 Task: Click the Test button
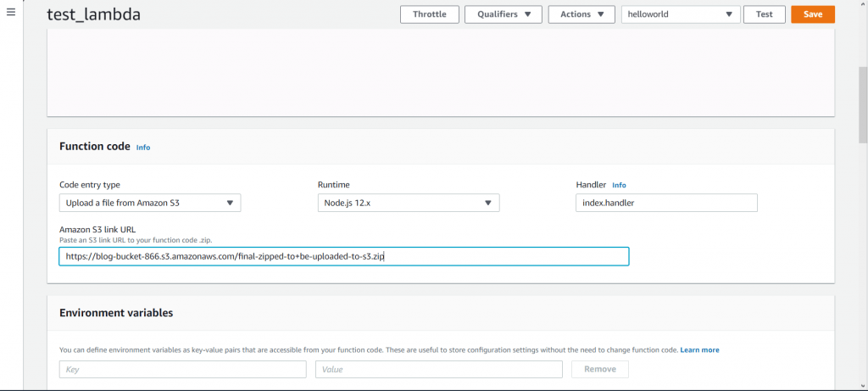pos(764,14)
